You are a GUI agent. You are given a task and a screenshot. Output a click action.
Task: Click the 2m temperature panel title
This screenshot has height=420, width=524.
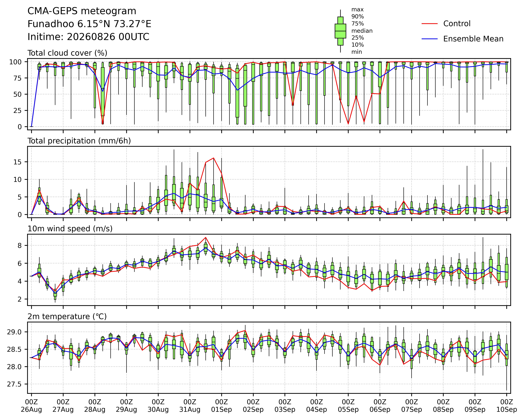click(67, 316)
